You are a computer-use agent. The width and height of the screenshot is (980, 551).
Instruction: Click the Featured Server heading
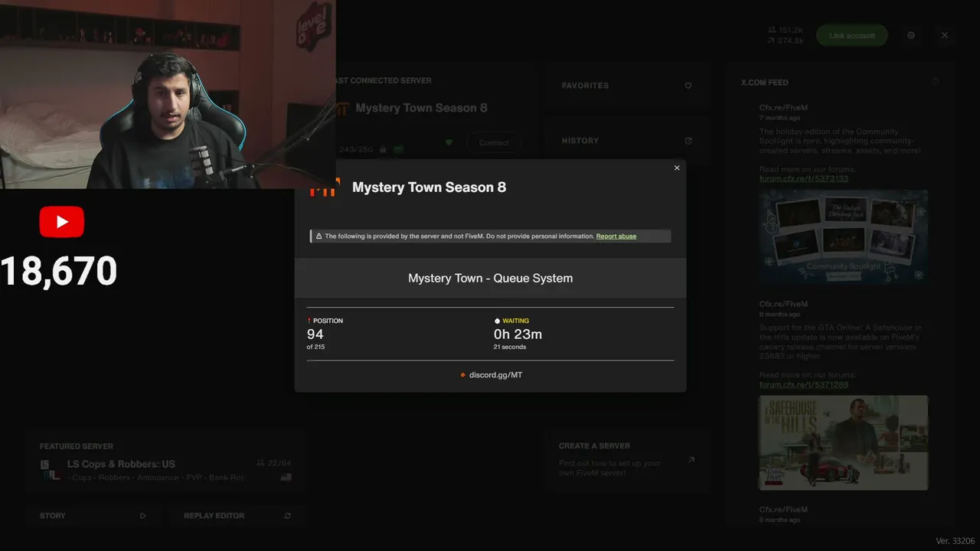tap(77, 446)
